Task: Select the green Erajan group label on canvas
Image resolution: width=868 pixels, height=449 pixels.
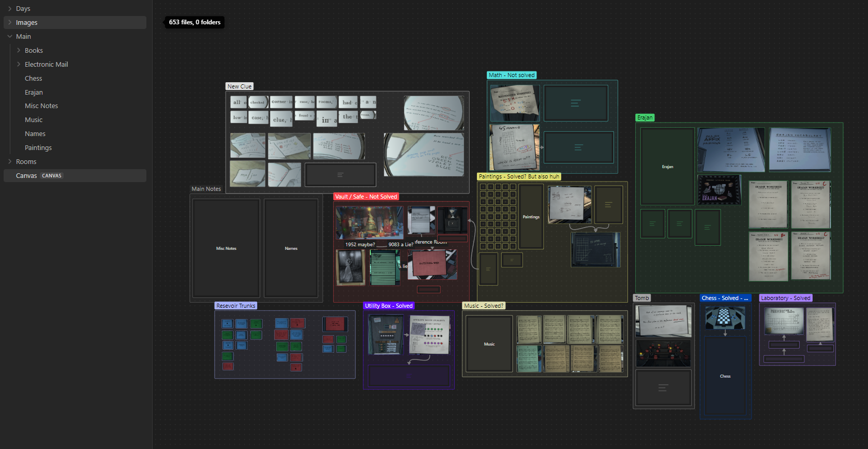Action: click(x=645, y=117)
